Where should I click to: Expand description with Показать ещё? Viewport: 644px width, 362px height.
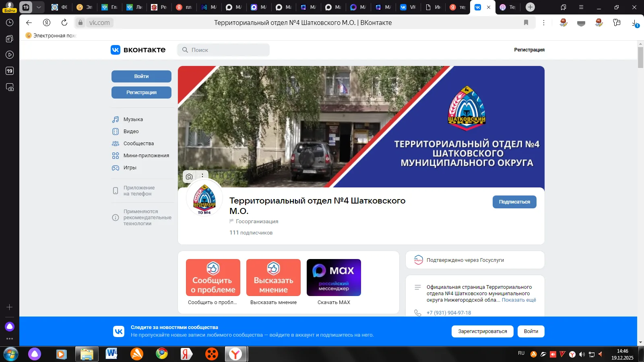coord(519,300)
